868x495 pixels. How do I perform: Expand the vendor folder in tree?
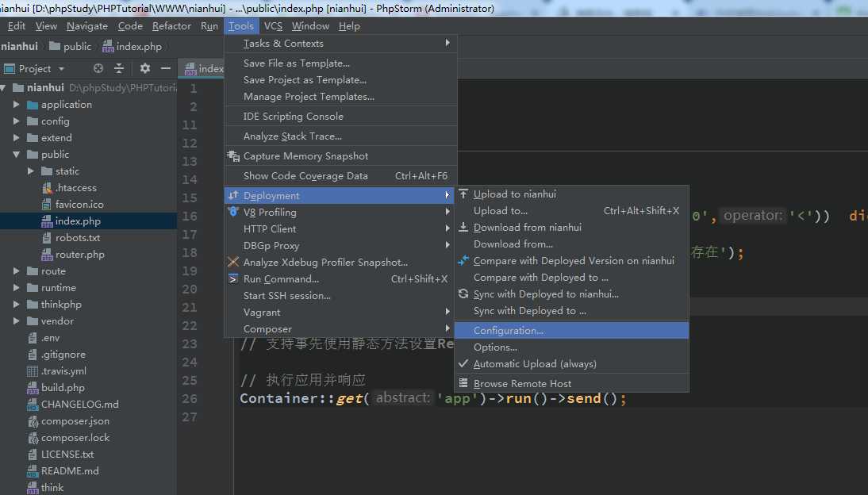[17, 321]
